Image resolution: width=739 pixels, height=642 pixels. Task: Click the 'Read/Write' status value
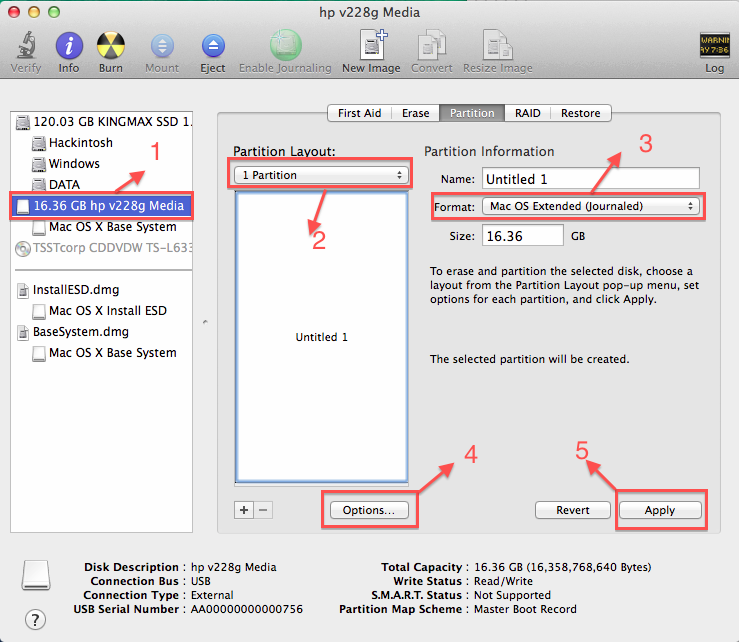coord(503,581)
